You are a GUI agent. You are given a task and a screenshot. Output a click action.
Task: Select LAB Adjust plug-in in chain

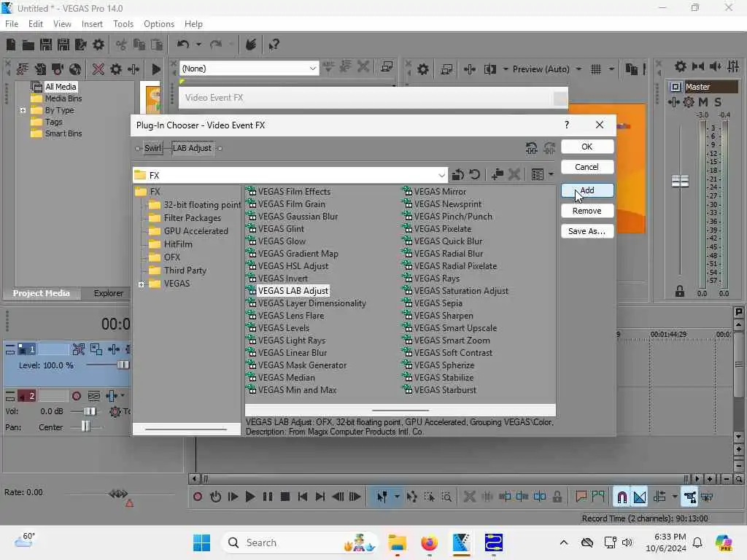(192, 148)
